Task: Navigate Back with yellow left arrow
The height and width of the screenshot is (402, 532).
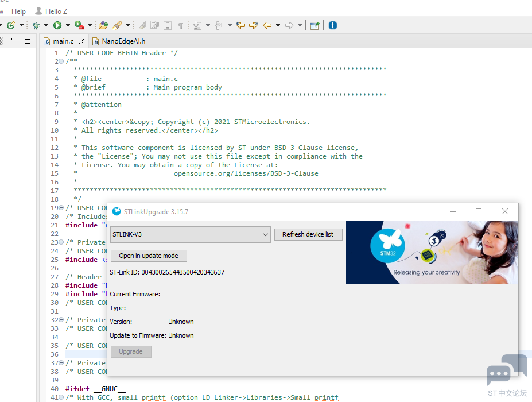Action: [267, 25]
